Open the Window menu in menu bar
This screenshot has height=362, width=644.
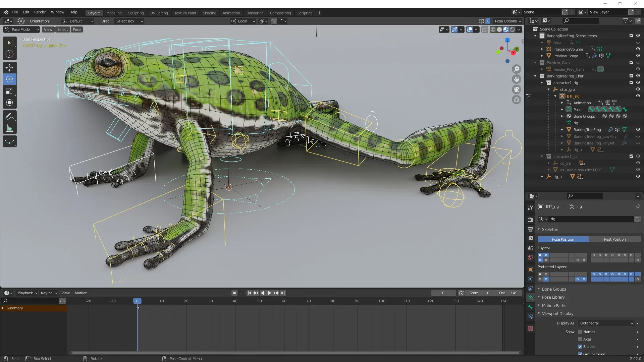click(x=57, y=12)
